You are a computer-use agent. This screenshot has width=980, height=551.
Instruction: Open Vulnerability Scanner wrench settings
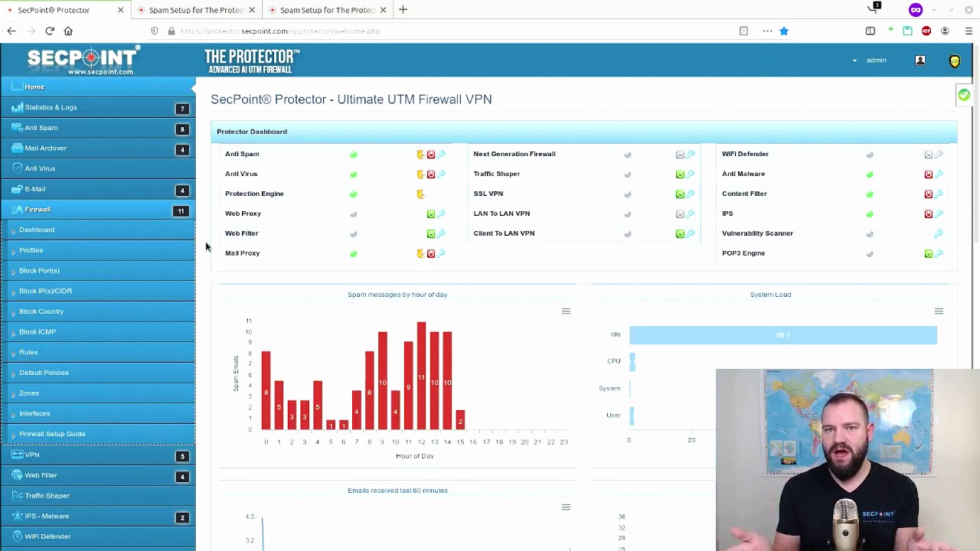click(939, 234)
